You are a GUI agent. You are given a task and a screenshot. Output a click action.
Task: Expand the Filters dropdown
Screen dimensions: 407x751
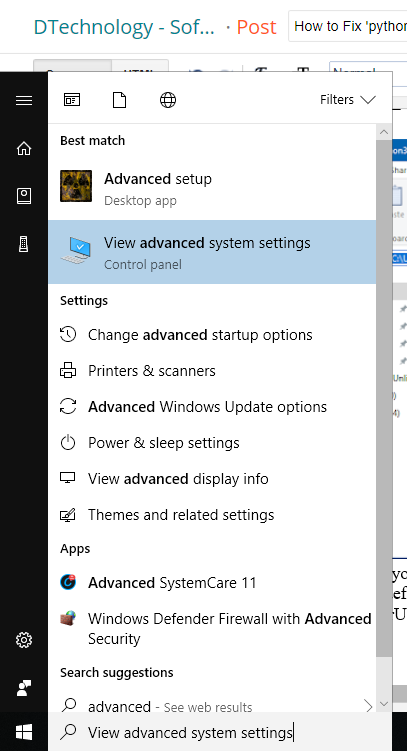coord(348,100)
